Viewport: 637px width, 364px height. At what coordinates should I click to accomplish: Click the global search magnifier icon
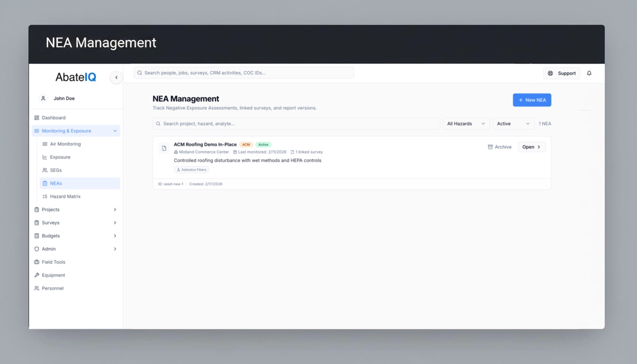coord(140,73)
